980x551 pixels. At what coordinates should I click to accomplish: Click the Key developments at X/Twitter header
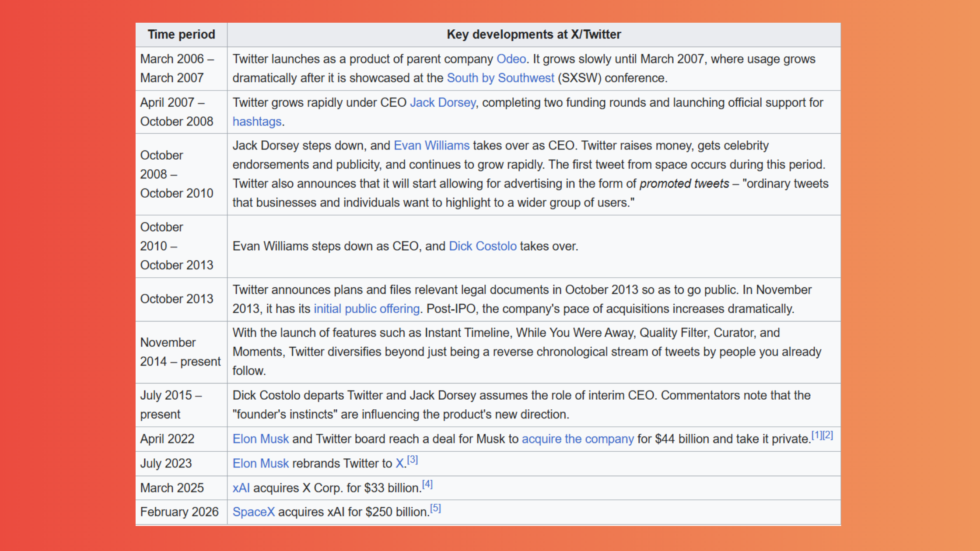pos(534,35)
